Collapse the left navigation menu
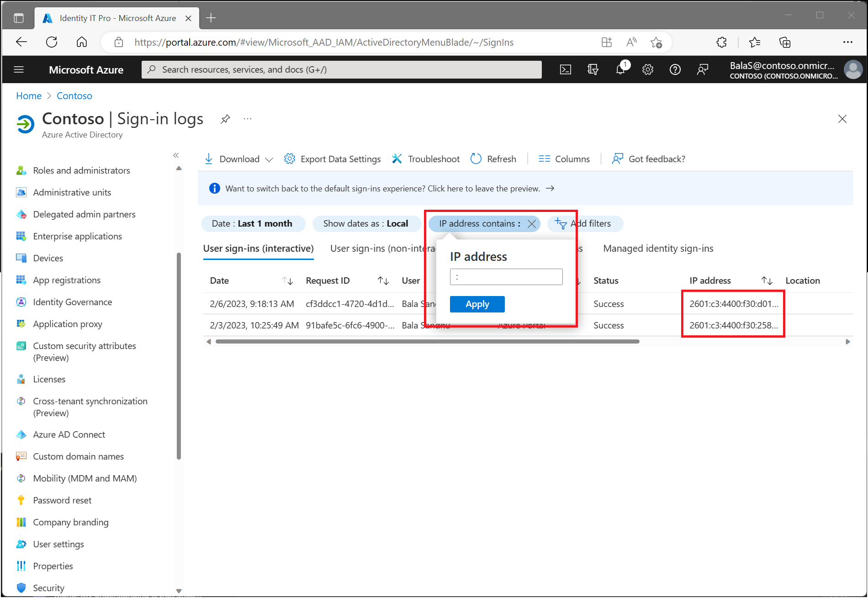 tap(176, 155)
